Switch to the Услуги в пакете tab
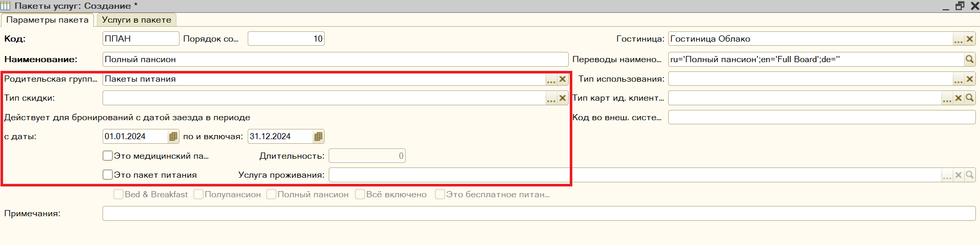980x245 pixels. click(x=136, y=20)
